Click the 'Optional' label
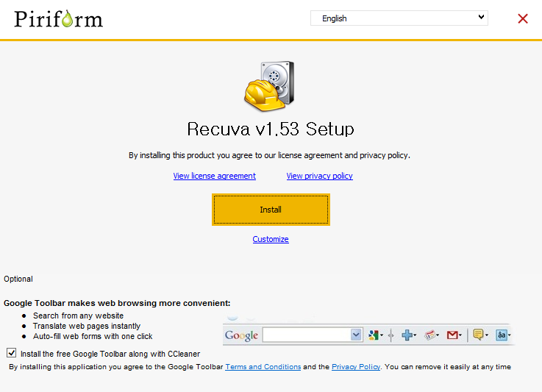Screen dimensions: 542x392 18,279
